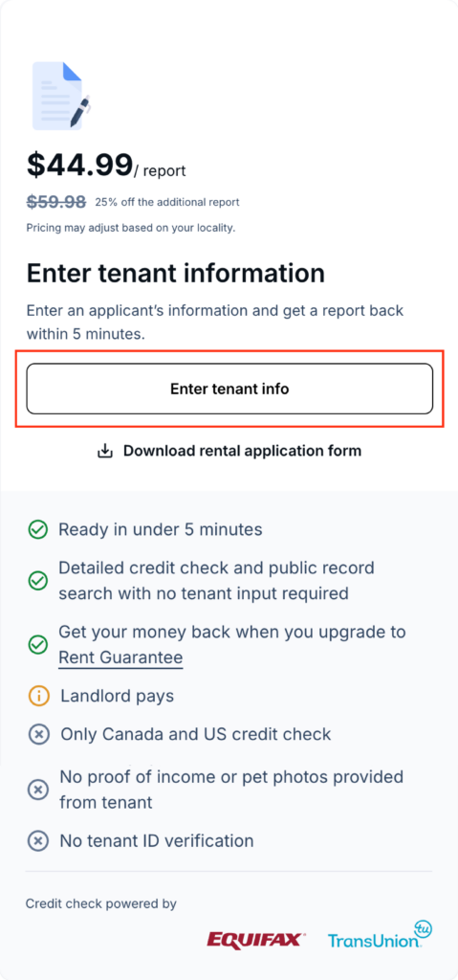The height and width of the screenshot is (980, 458).
Task: Click the Credit check powered by label
Action: (101, 903)
